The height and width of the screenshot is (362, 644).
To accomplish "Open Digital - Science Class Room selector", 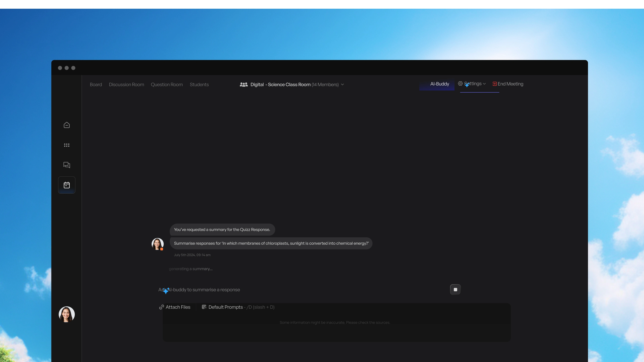I will click(280, 84).
